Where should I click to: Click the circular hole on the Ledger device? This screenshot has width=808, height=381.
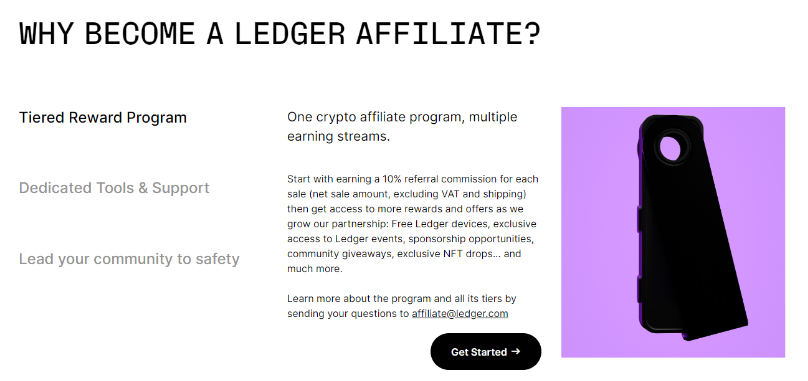click(671, 148)
